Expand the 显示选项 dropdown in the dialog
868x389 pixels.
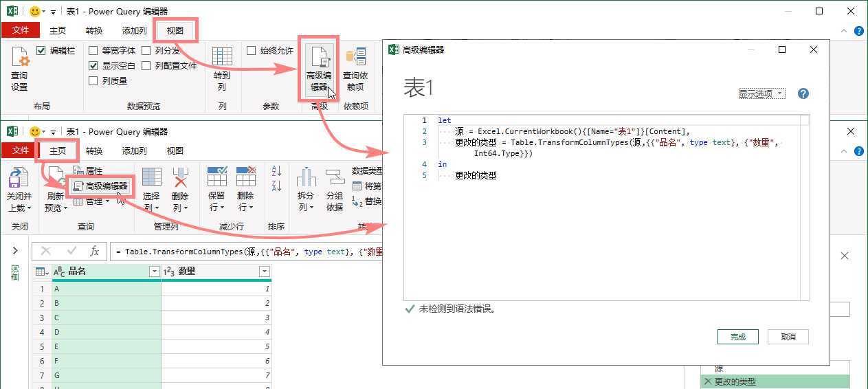click(761, 94)
